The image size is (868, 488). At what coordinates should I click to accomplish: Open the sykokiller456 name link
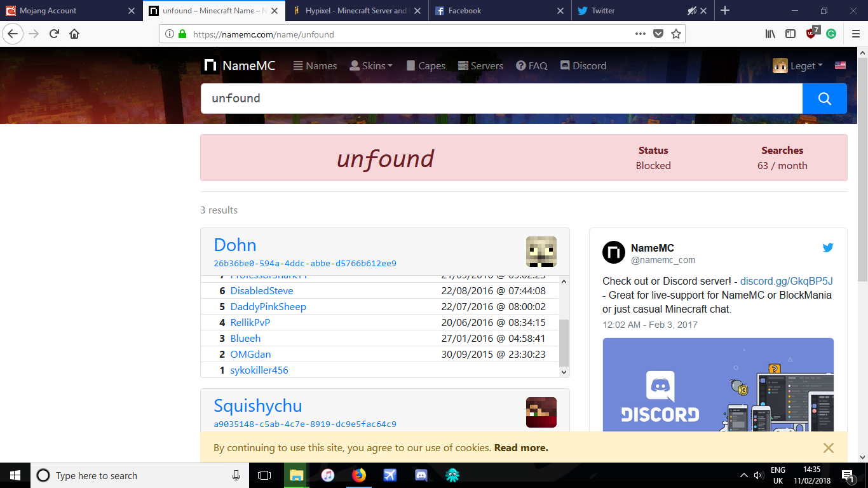(x=259, y=370)
